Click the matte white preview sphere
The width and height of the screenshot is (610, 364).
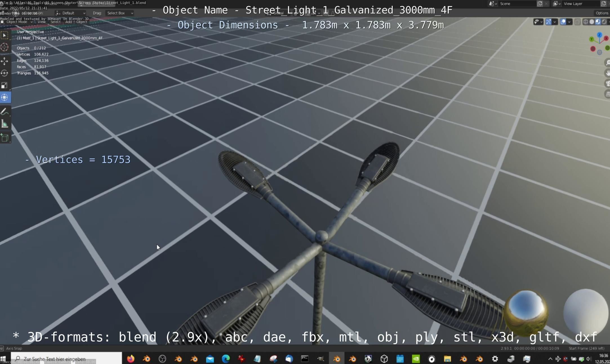click(586, 312)
